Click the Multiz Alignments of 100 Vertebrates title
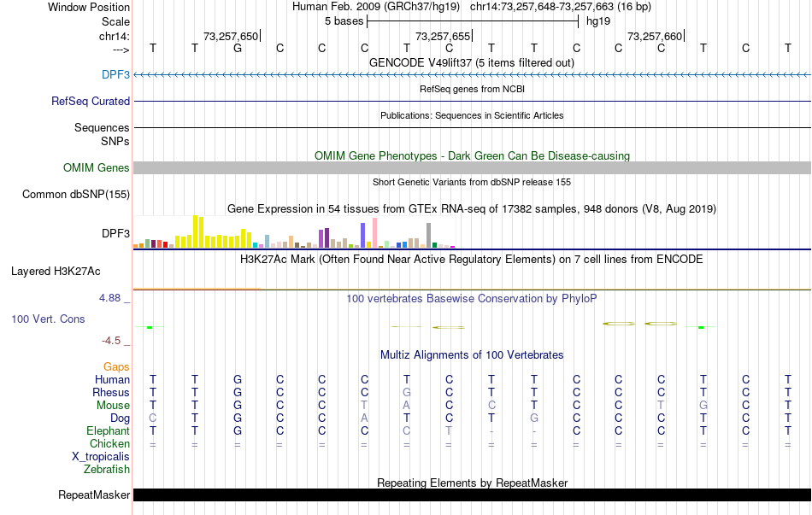812x515 pixels. click(472, 354)
